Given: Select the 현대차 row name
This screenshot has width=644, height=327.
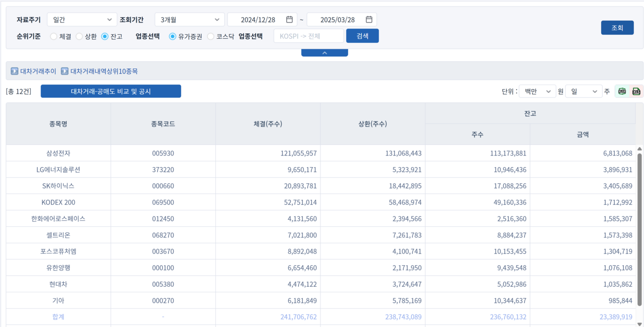Looking at the screenshot, I should (x=58, y=284).
